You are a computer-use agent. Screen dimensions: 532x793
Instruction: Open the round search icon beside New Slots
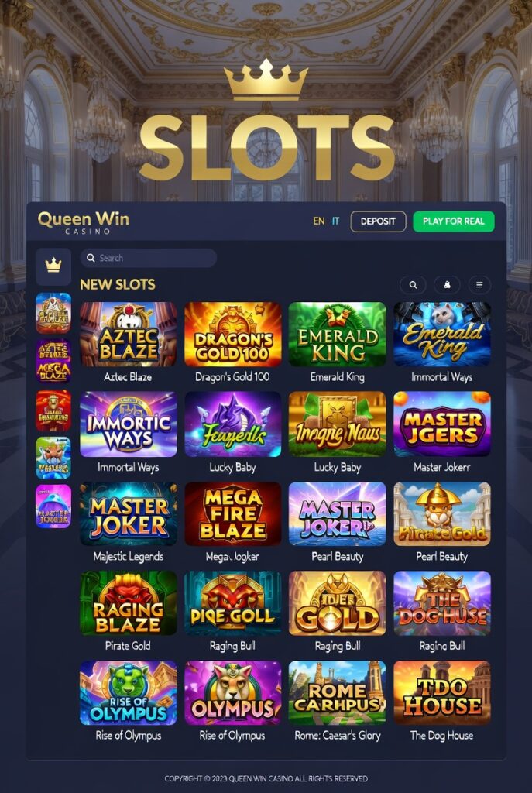point(413,285)
